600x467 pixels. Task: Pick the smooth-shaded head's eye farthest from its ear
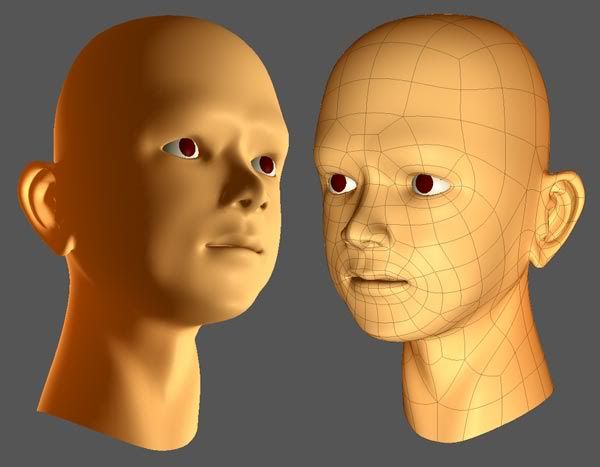pyautogui.click(x=265, y=164)
